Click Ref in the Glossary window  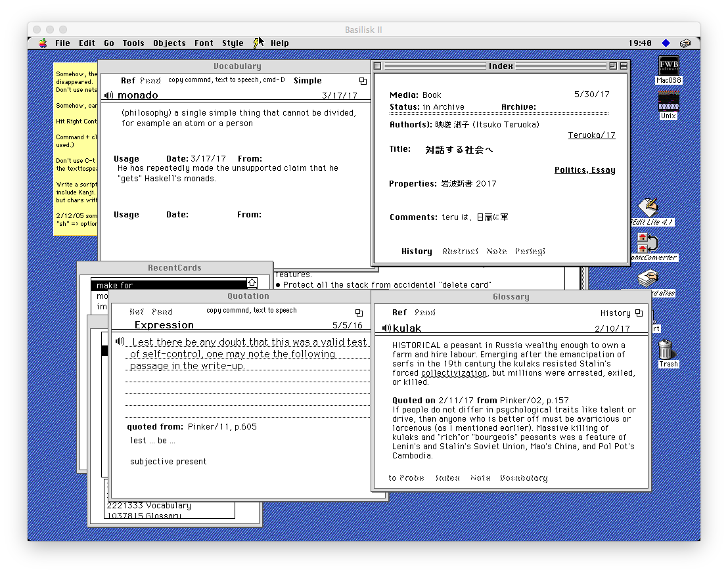(399, 313)
